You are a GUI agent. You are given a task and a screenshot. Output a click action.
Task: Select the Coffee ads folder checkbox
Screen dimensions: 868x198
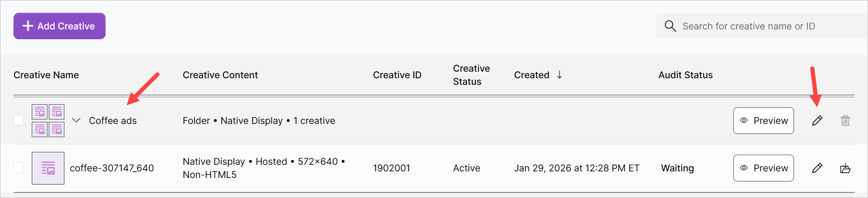pyautogui.click(x=19, y=120)
